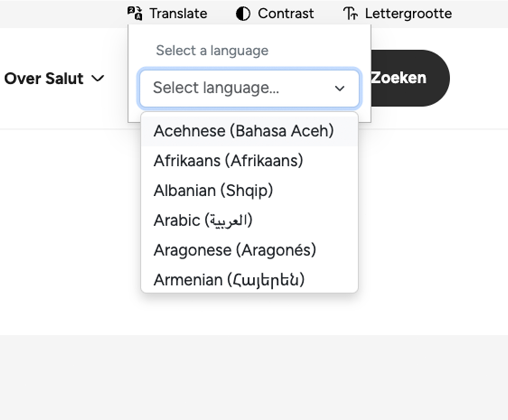Screen dimensions: 508x420
Task: Click the white Translate popup panel
Action: tap(249, 73)
